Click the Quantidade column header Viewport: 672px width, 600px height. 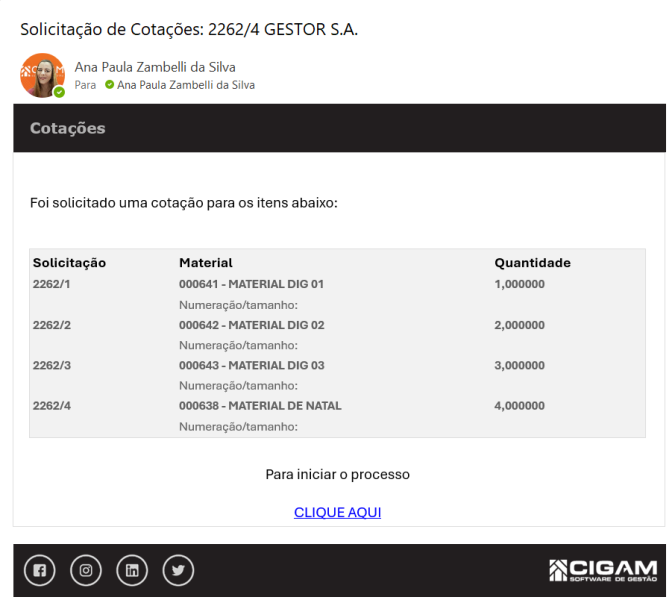click(533, 263)
